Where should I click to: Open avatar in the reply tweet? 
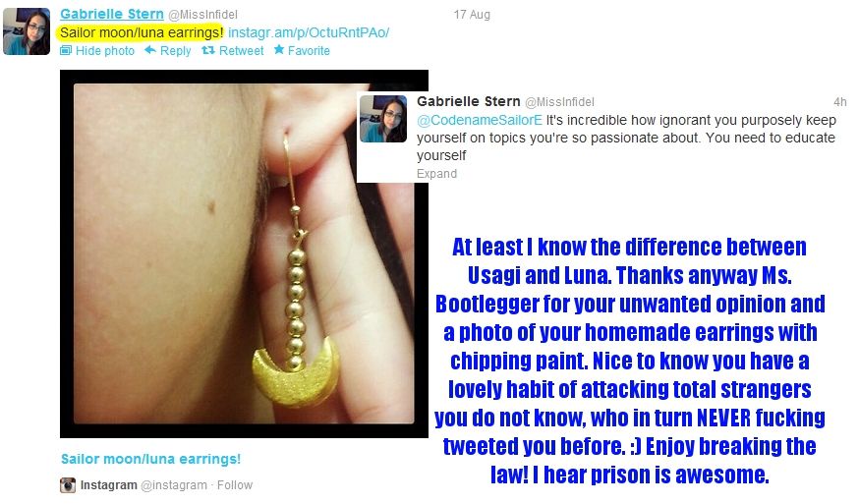pos(383,119)
